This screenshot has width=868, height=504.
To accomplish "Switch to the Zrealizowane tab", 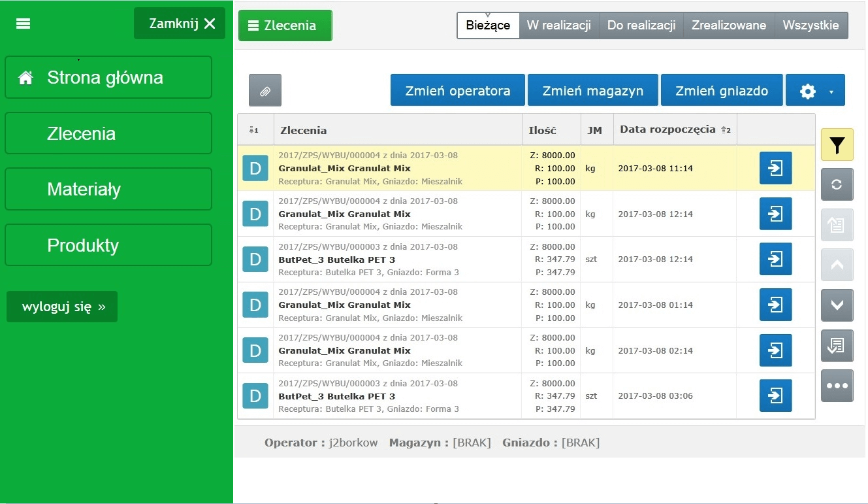I will tap(729, 25).
